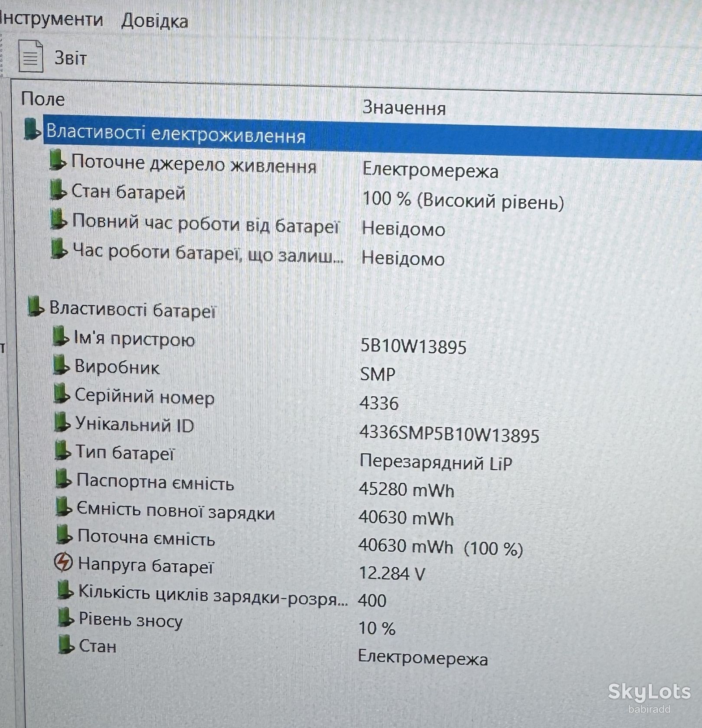Select the Властивості батареї group row
This screenshot has width=702, height=728.
pos(132,310)
